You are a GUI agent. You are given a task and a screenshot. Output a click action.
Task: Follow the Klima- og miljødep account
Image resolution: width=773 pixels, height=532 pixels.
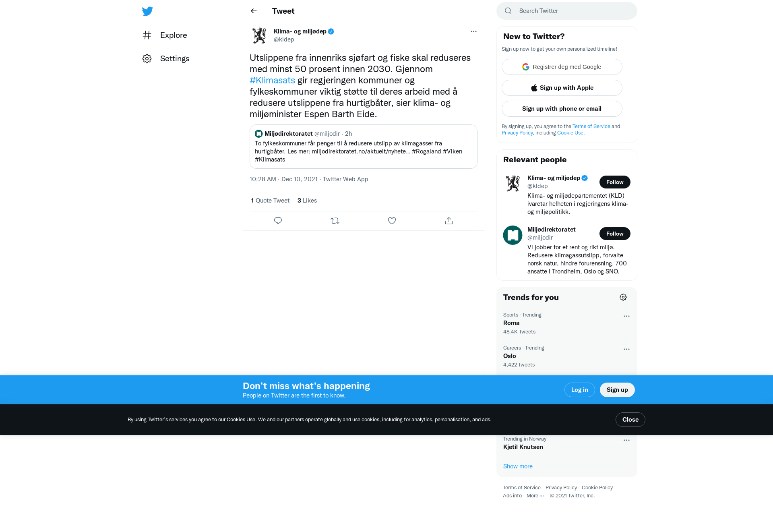[615, 182]
